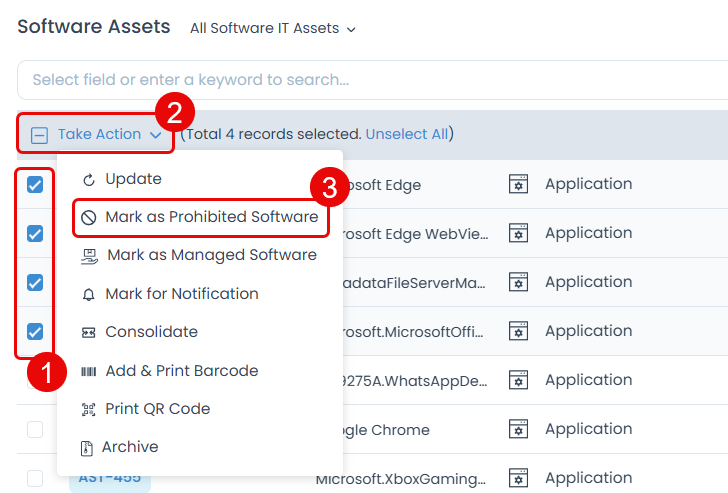
Task: Expand the All Software IT Assets view selector
Action: pyautogui.click(x=273, y=29)
